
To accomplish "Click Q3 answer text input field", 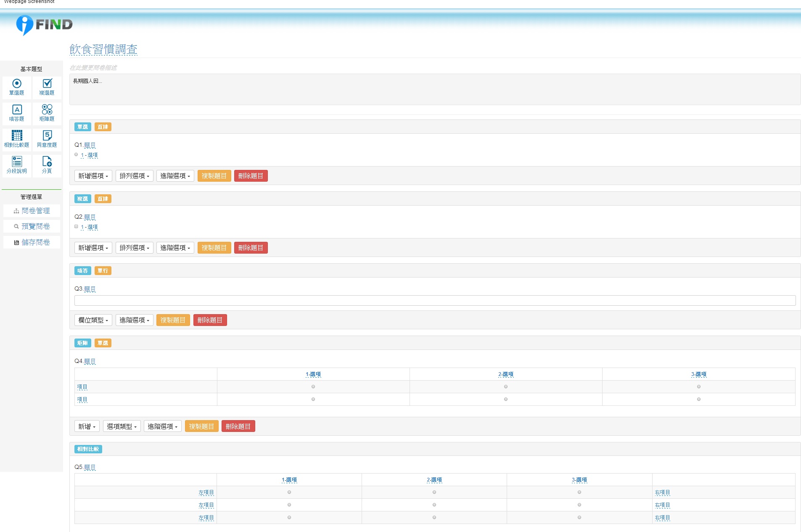I will (x=435, y=300).
